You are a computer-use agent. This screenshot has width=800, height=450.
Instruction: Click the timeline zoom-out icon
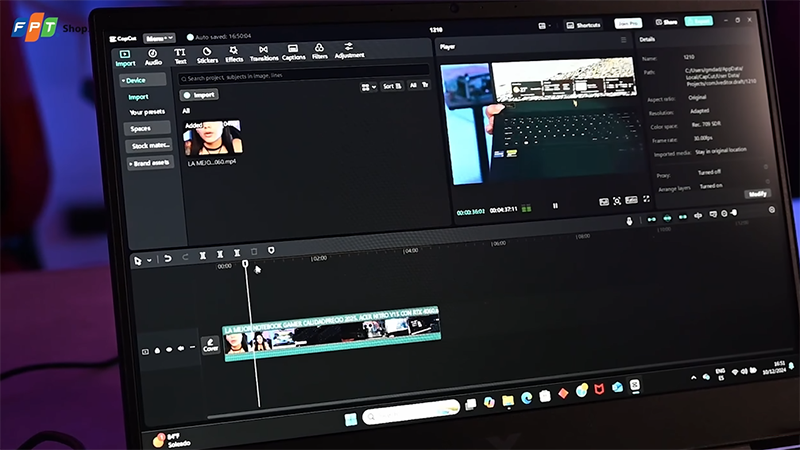click(724, 214)
